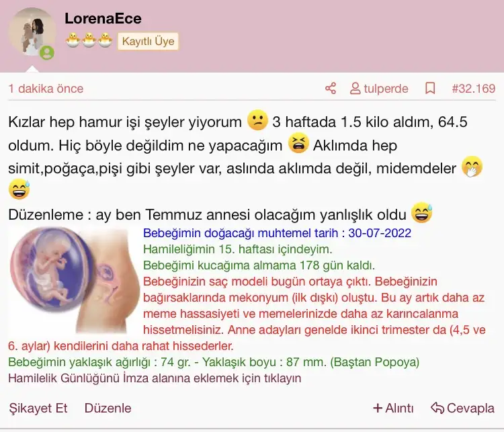Click the Kayıtlı Üye badge
The width and height of the screenshot is (504, 432).
point(149,41)
